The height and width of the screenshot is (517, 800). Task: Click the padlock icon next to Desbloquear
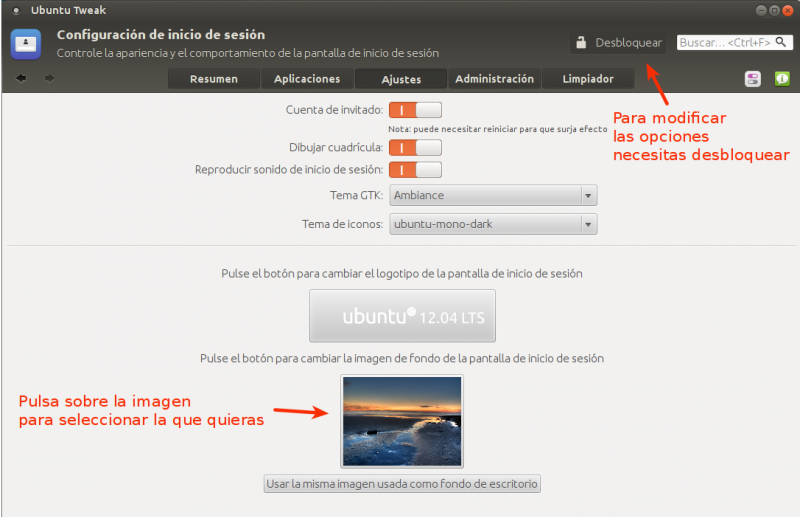(x=581, y=43)
